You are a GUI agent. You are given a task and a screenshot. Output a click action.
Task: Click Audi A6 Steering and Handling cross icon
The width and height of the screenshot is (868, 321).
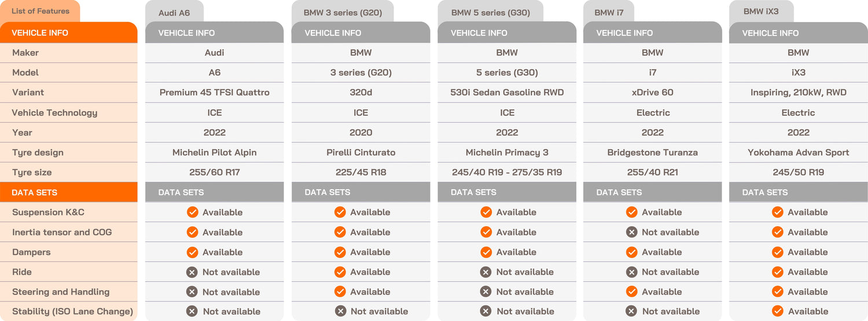click(x=192, y=292)
